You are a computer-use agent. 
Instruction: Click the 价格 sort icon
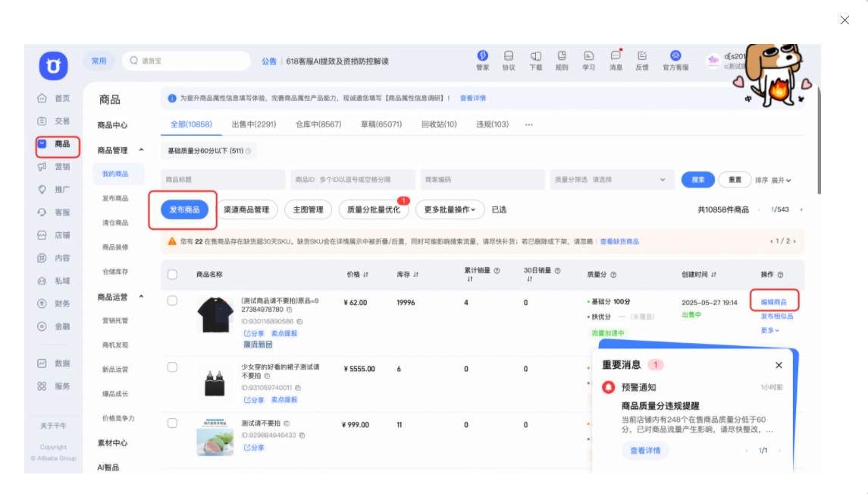(366, 275)
